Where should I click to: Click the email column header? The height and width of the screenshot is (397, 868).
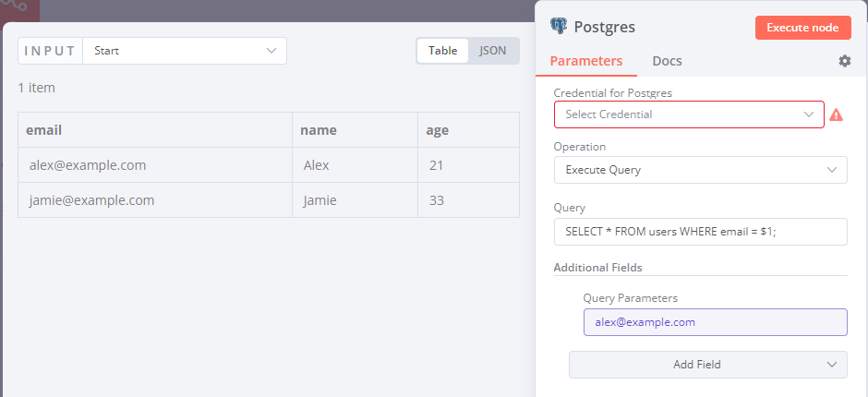pyautogui.click(x=155, y=130)
